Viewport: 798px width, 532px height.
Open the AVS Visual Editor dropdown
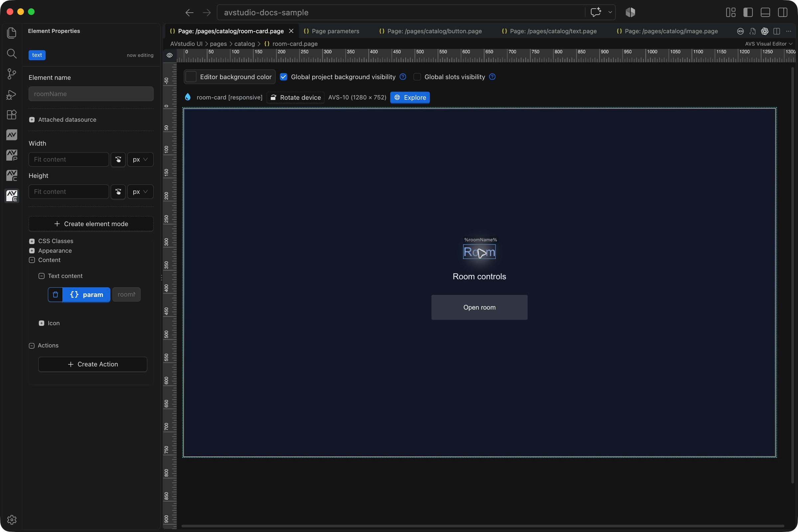tap(768, 44)
